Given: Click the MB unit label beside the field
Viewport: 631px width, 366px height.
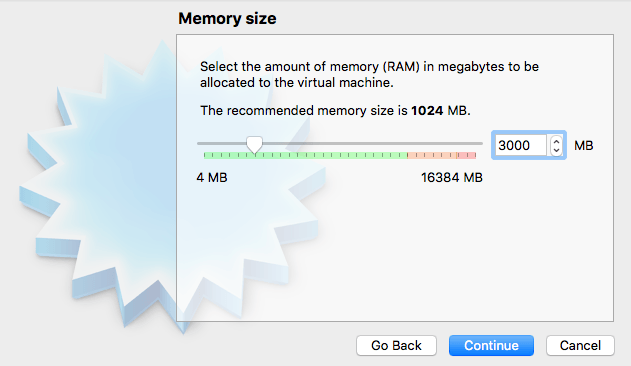Looking at the screenshot, I should pyautogui.click(x=584, y=145).
